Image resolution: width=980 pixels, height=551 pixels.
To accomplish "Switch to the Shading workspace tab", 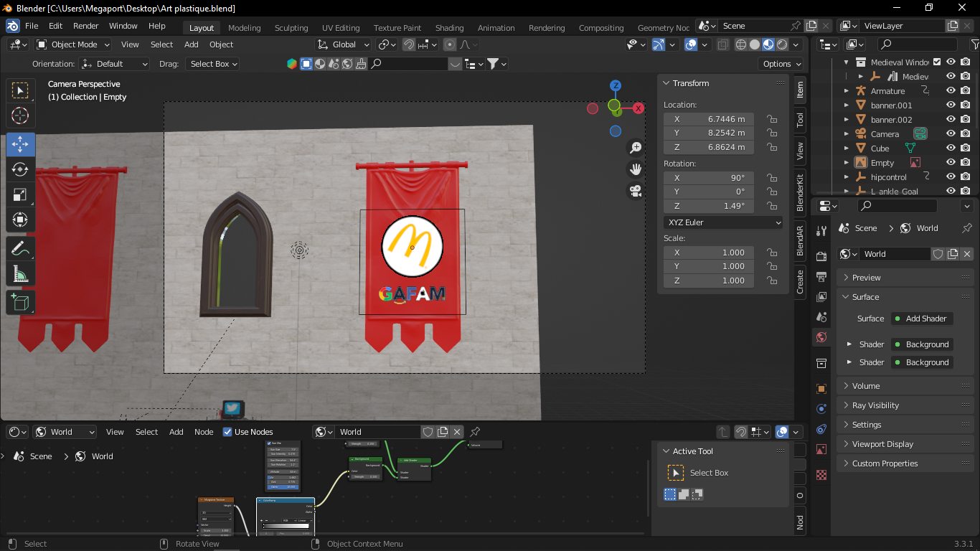I will (x=450, y=28).
